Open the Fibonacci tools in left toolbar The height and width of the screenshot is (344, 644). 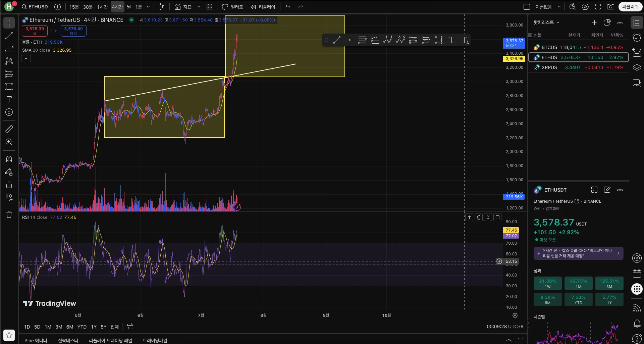point(9,48)
